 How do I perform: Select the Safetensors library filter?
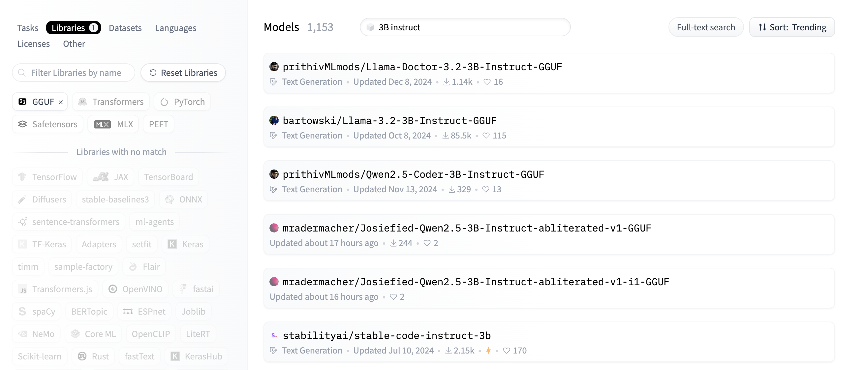click(x=47, y=124)
